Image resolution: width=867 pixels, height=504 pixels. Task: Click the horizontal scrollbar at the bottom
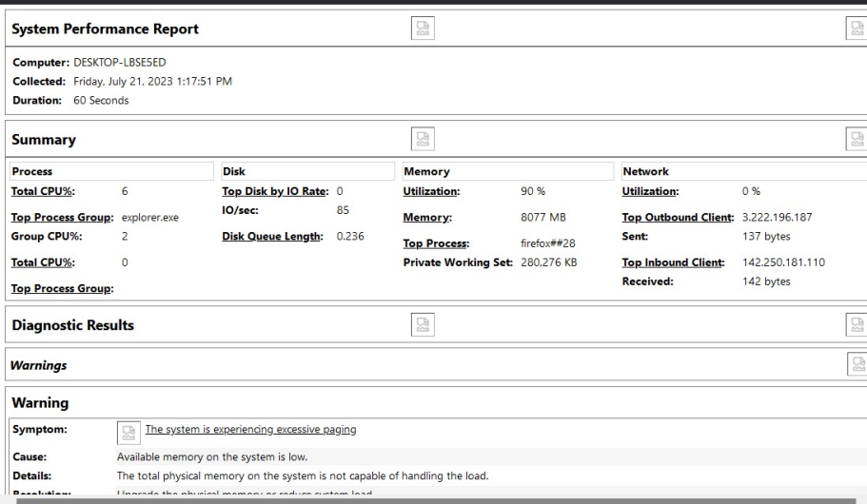tap(428, 497)
